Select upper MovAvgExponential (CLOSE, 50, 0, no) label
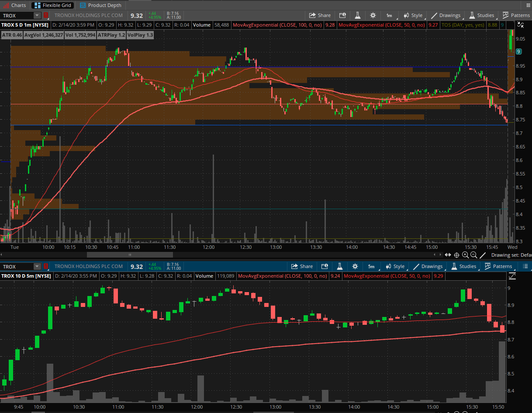532x413 pixels. 382,25
